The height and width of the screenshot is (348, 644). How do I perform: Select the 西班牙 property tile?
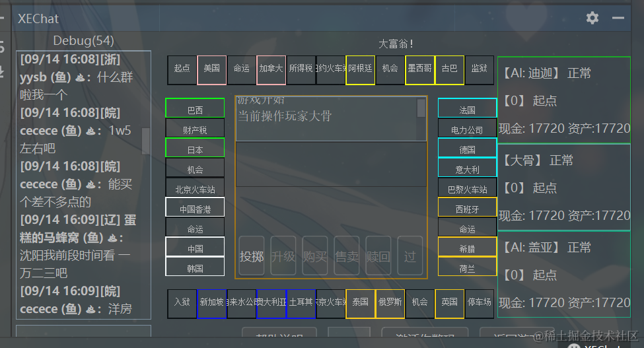pos(468,207)
